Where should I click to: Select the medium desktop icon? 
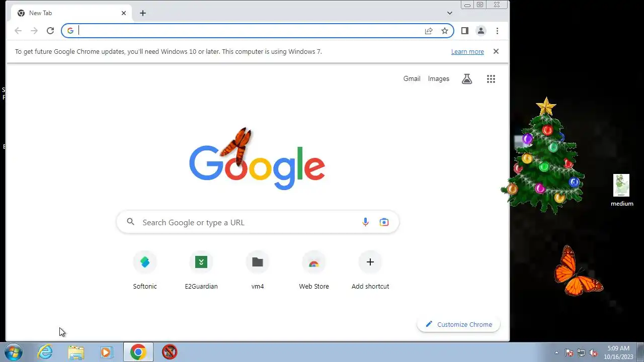(622, 190)
